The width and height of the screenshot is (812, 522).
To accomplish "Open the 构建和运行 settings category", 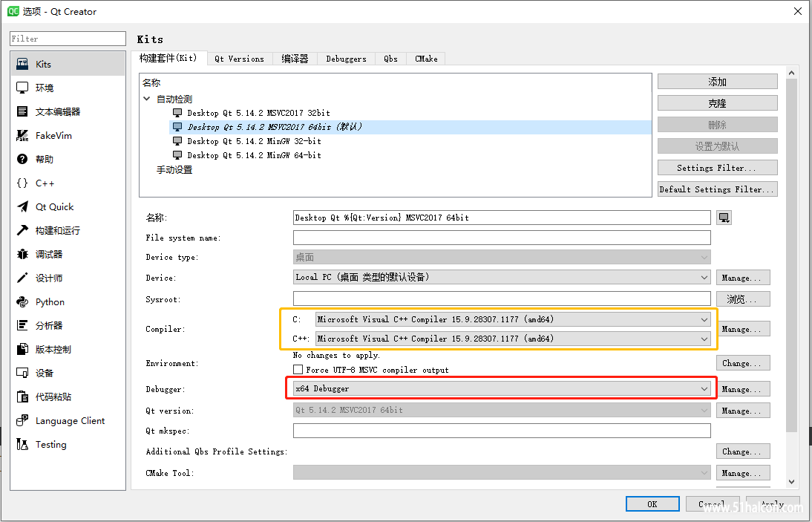I will (68, 230).
